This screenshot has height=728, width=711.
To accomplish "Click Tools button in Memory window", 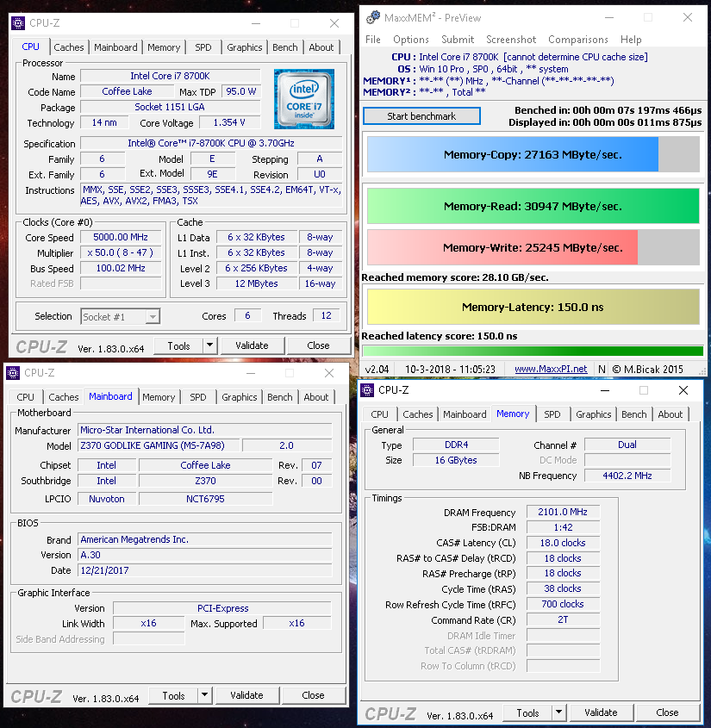I will 528,712.
